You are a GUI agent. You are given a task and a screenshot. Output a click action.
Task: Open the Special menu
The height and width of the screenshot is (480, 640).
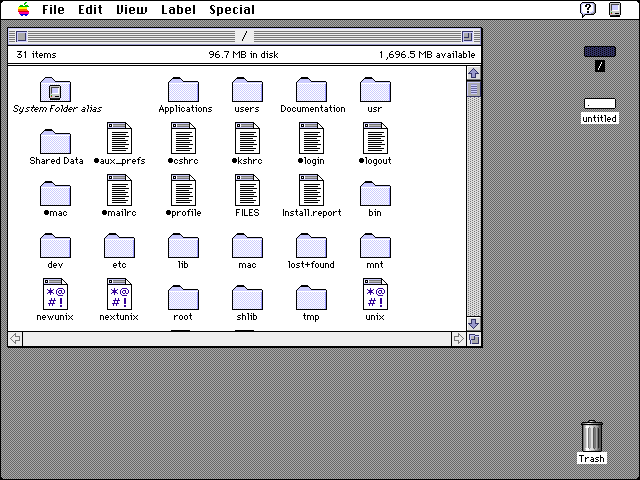tap(231, 10)
